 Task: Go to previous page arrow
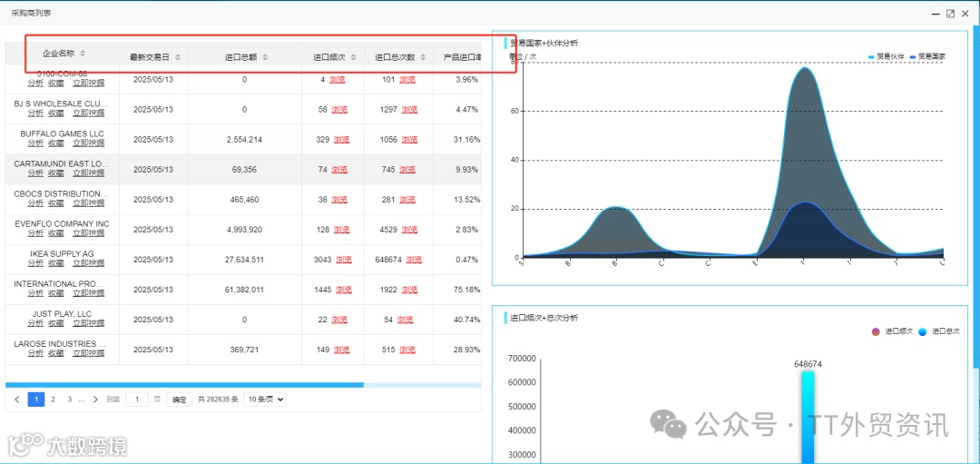click(x=17, y=399)
